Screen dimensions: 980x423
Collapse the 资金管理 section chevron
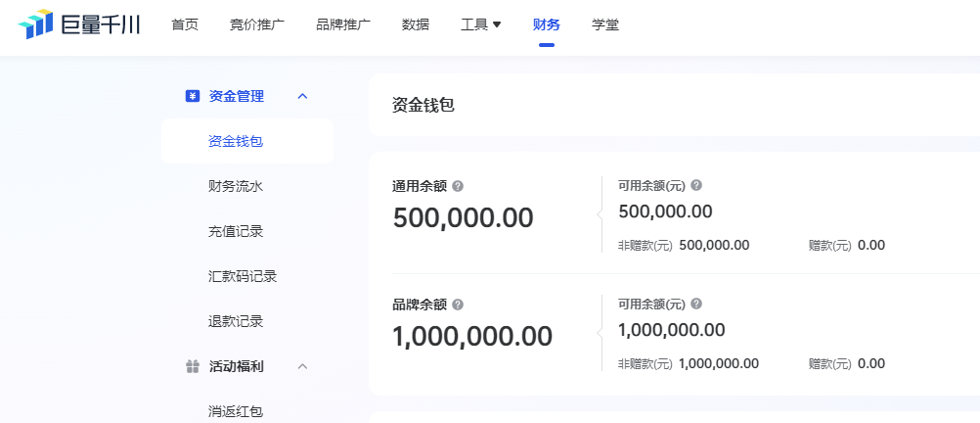coord(302,96)
